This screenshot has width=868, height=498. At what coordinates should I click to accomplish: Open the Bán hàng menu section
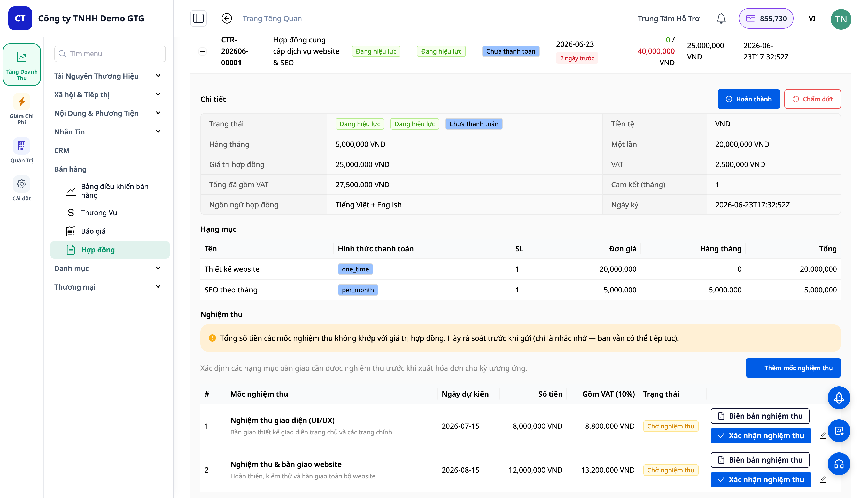pyautogui.click(x=71, y=169)
